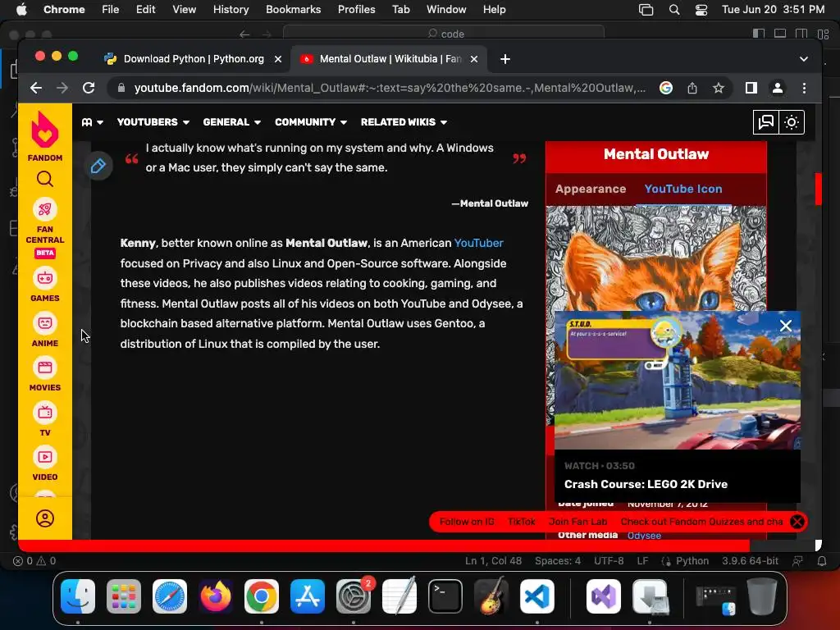Open the History menu in menu bar
Viewport: 840px width, 630px height.
click(231, 10)
